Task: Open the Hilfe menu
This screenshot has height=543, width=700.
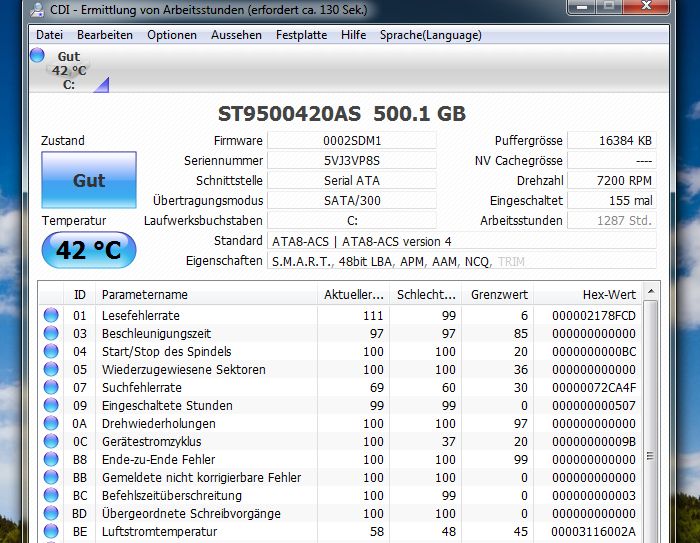Action: tap(354, 35)
